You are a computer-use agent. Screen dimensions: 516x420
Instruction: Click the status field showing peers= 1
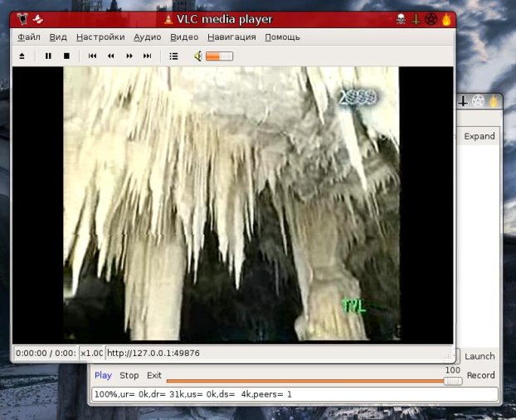click(295, 394)
